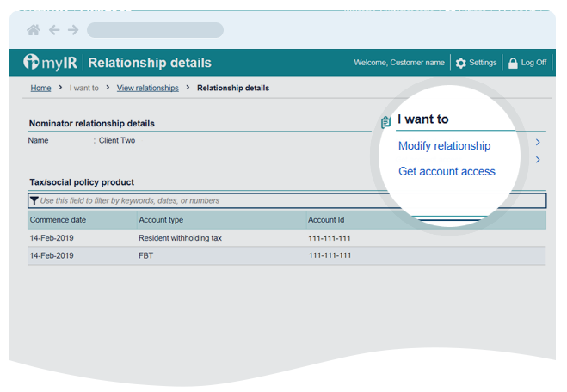Viewport: 567px width, 392px height.
Task: Click the Log Off padlock icon
Action: (513, 63)
